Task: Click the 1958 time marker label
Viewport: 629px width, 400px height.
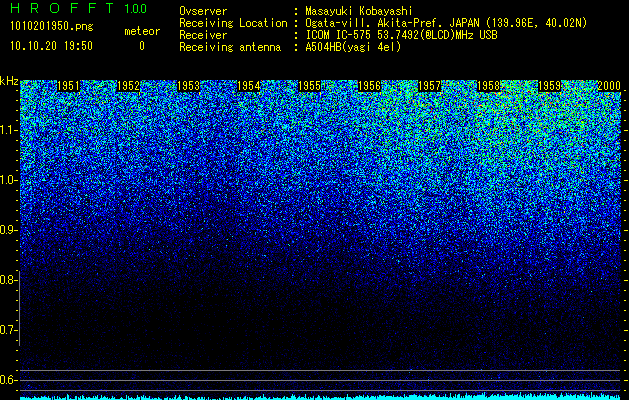Action: [x=489, y=86]
